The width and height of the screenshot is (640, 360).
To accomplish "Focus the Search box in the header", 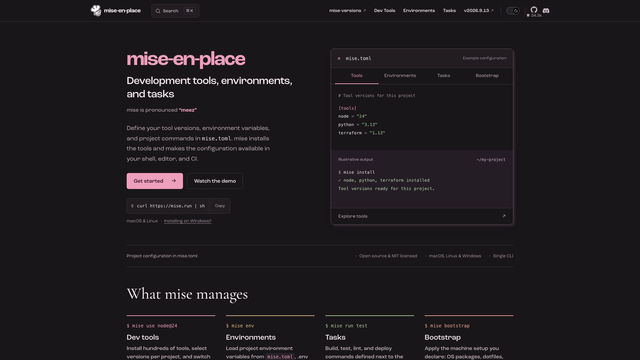I will [x=175, y=11].
